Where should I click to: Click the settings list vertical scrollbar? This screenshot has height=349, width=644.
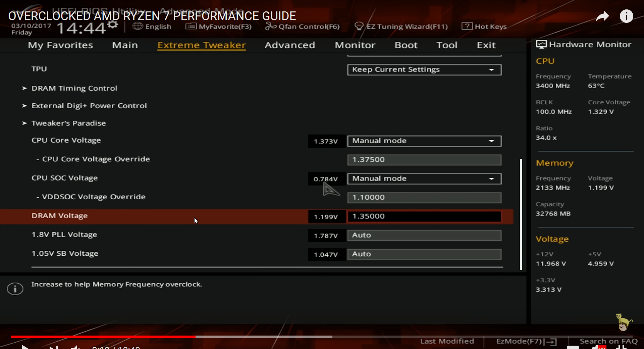coord(521,214)
